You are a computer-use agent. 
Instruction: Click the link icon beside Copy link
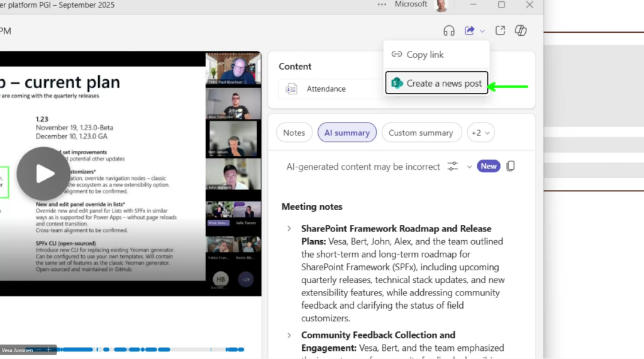click(x=396, y=54)
